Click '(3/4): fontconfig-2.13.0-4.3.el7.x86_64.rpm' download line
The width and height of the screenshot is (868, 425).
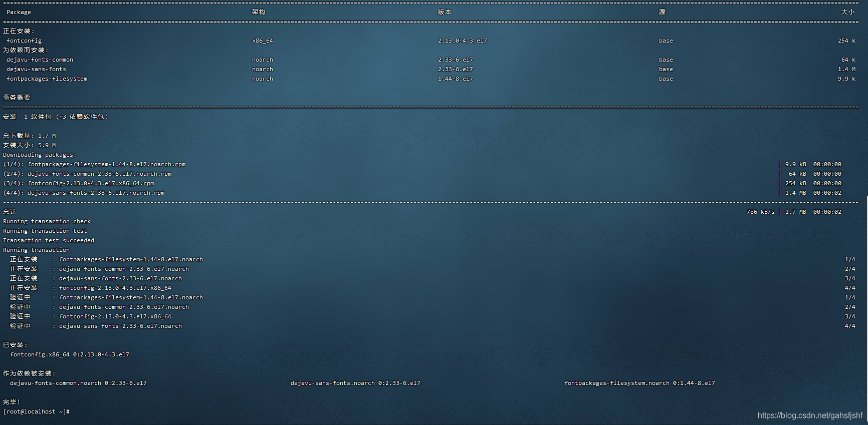pyautogui.click(x=79, y=183)
